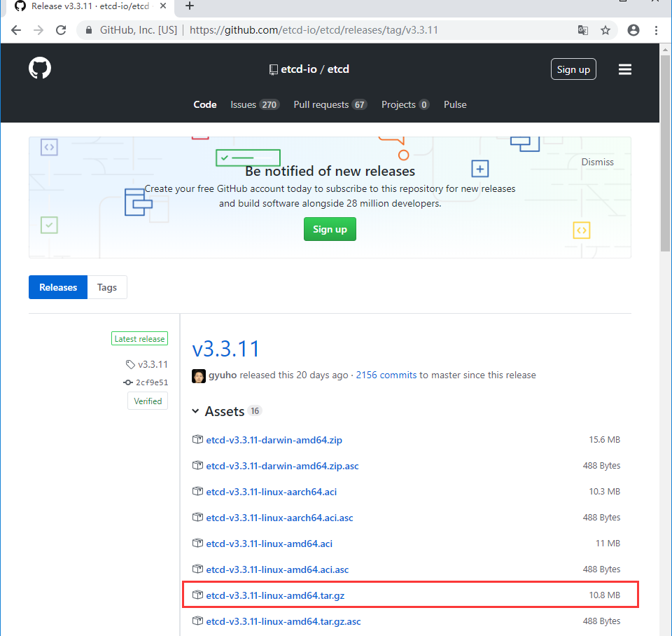Click the commit icon beside 2cf9e51

click(x=127, y=382)
